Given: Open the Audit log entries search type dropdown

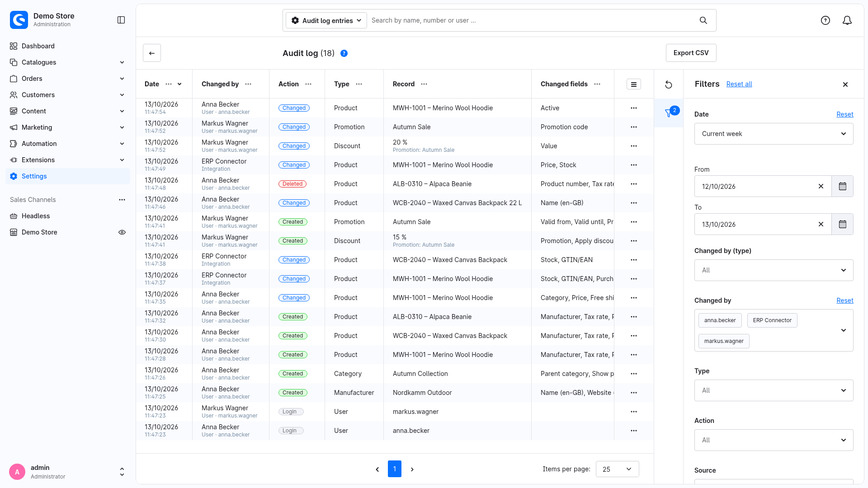Looking at the screenshot, I should [x=326, y=20].
